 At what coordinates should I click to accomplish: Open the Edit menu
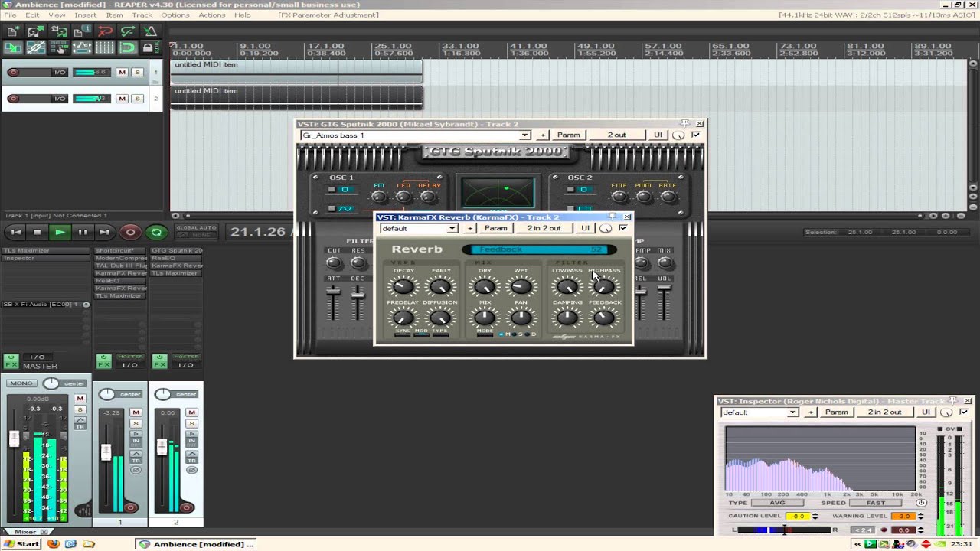point(32,15)
